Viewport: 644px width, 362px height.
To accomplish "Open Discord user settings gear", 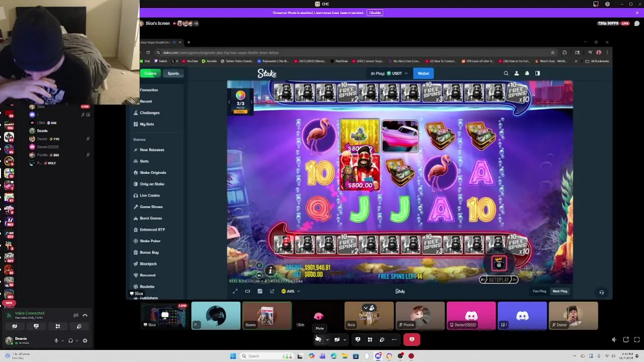I will [x=85, y=340].
